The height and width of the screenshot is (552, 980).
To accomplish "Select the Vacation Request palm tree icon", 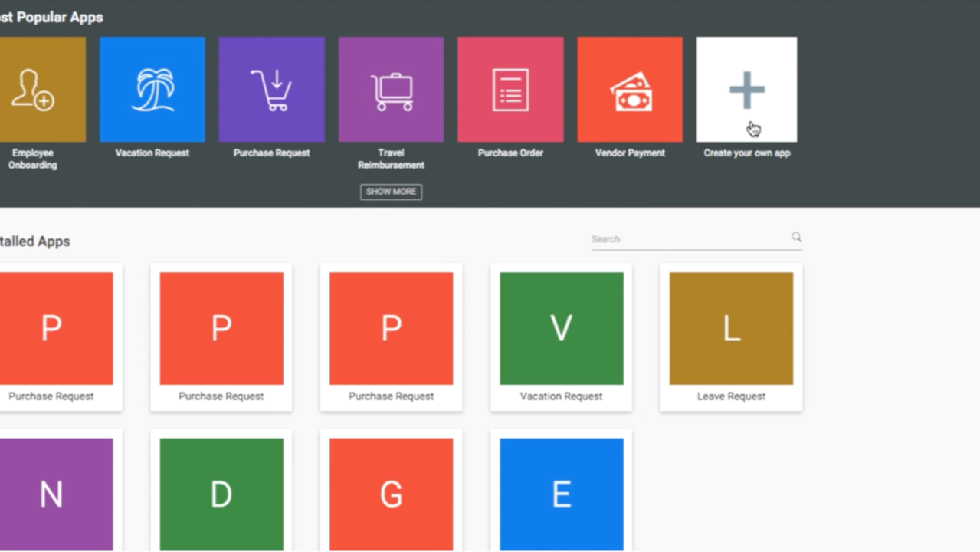I will (152, 90).
